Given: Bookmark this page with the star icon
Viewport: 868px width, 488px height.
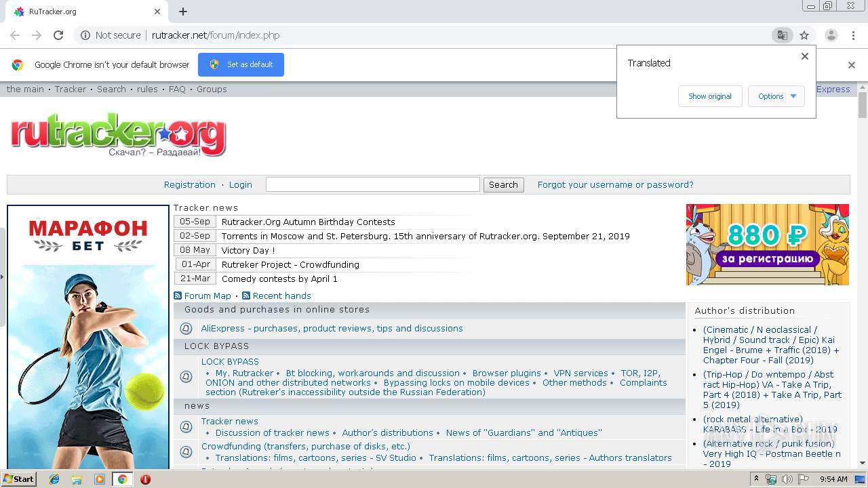Looking at the screenshot, I should 804,35.
